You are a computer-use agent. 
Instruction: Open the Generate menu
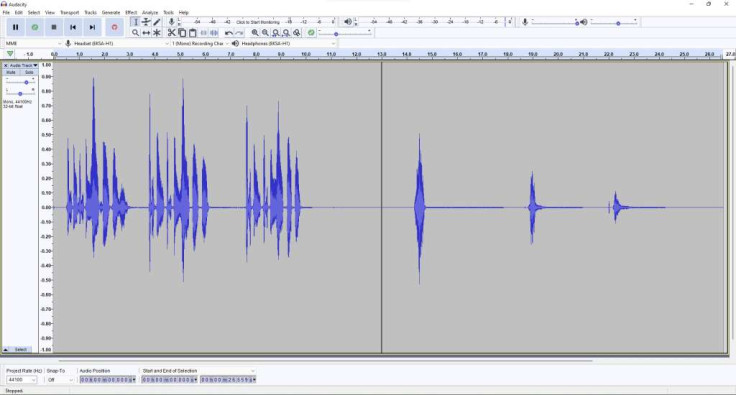(111, 13)
